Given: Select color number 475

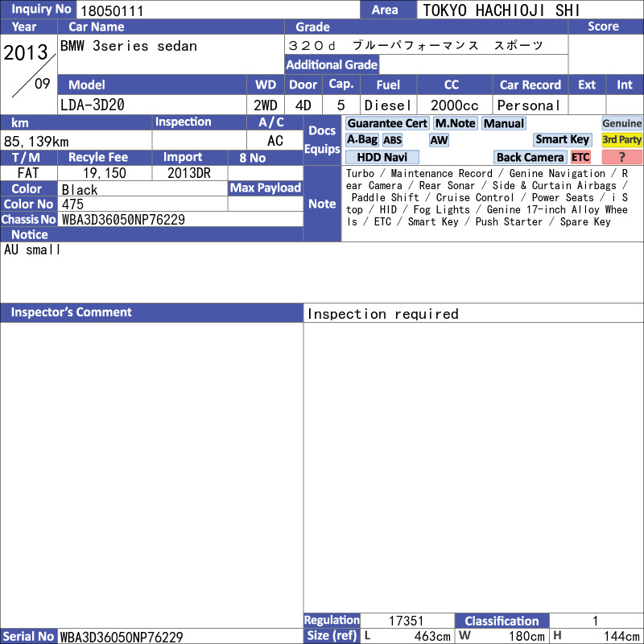Looking at the screenshot, I should click(72, 204).
